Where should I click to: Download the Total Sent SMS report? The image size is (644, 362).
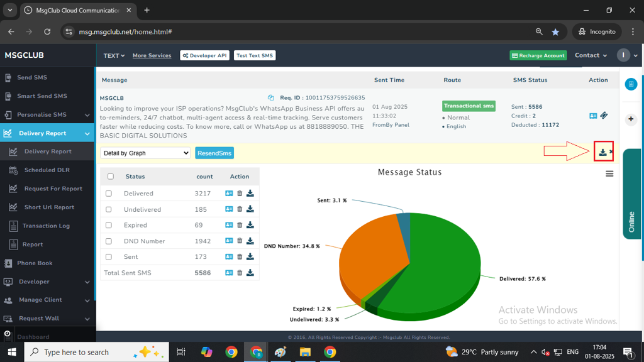[250, 273]
